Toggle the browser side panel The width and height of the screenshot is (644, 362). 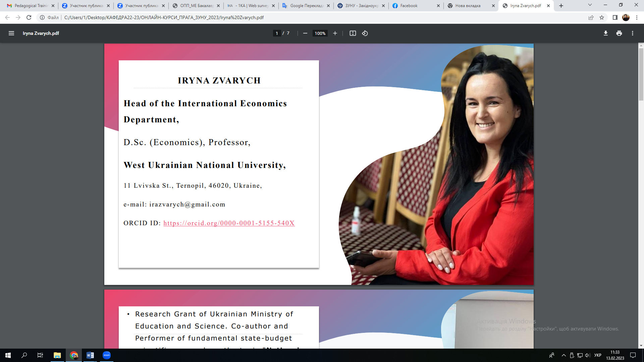coord(615,17)
